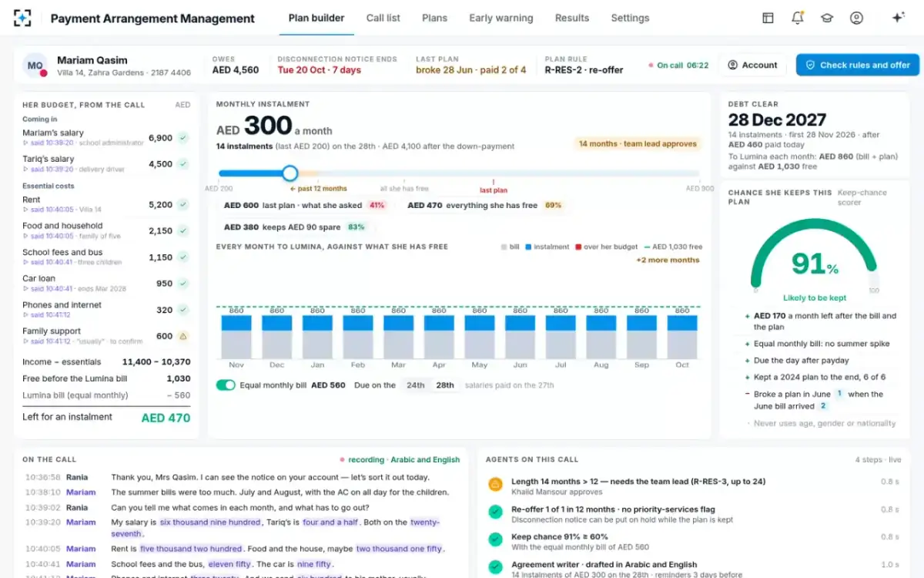Click the Oct bar in the monthly chart
This screenshot has width=924, height=578.
[682, 336]
